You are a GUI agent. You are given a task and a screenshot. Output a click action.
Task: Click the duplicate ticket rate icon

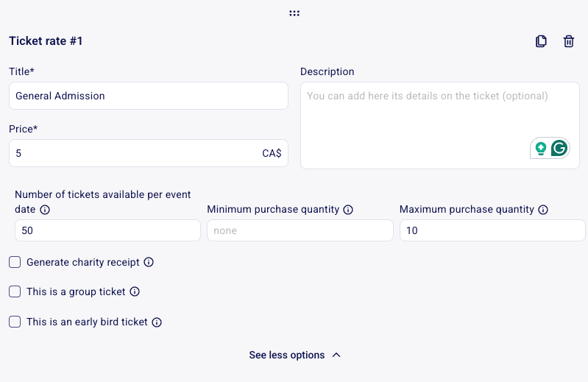point(541,41)
